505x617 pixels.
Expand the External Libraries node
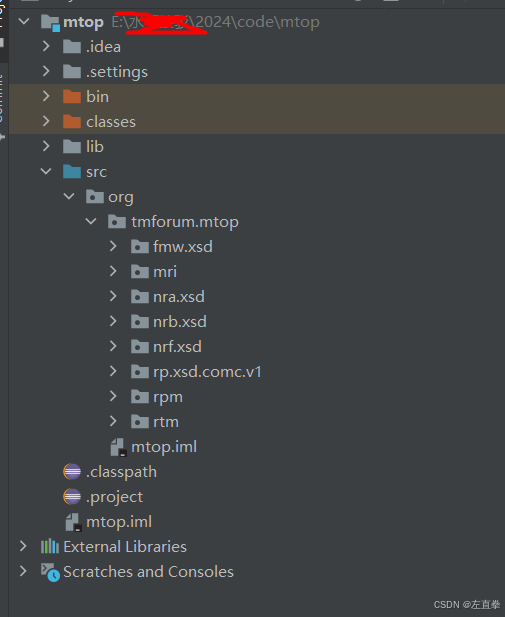[x=23, y=546]
